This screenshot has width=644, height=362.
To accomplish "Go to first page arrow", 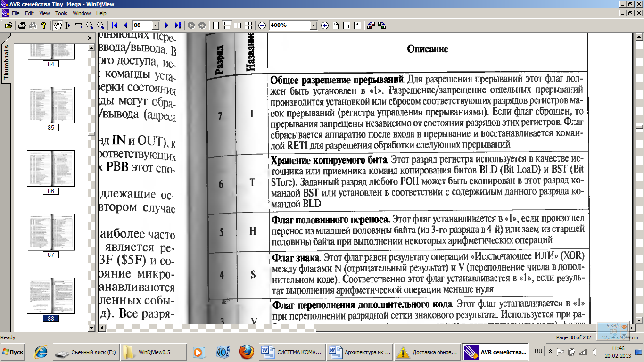I will click(115, 25).
